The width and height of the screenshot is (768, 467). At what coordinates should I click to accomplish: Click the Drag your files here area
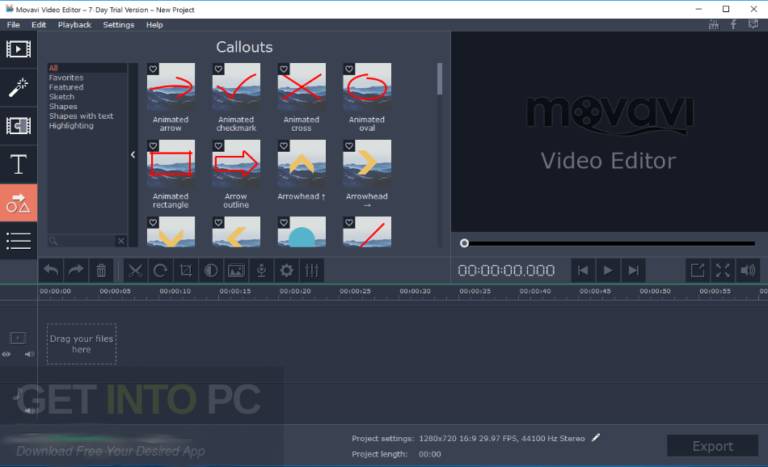tap(81, 344)
